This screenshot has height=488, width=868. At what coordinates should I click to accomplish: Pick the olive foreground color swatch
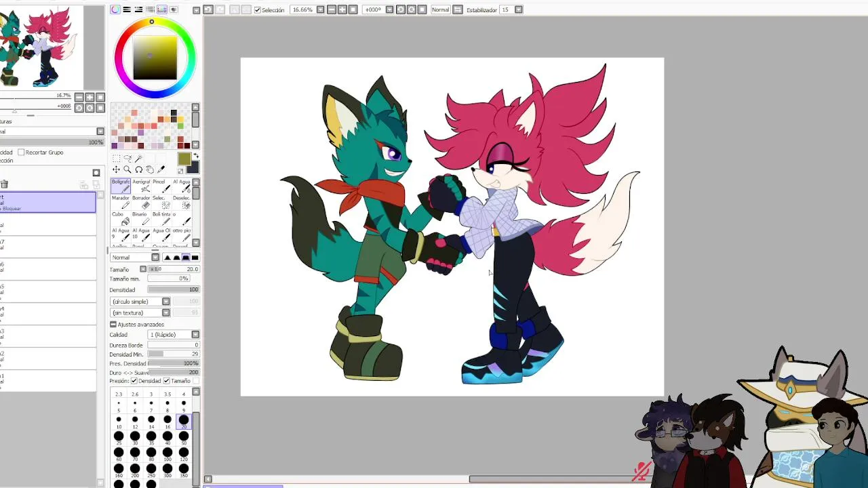(184, 159)
